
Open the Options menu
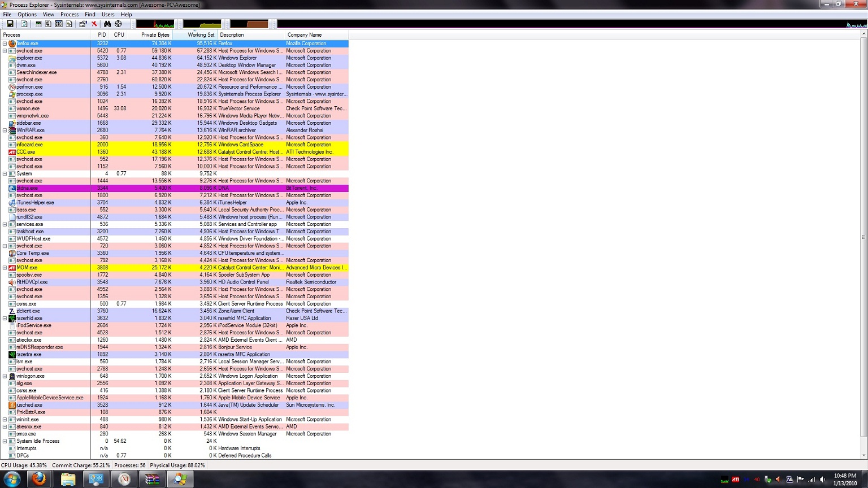click(x=27, y=14)
